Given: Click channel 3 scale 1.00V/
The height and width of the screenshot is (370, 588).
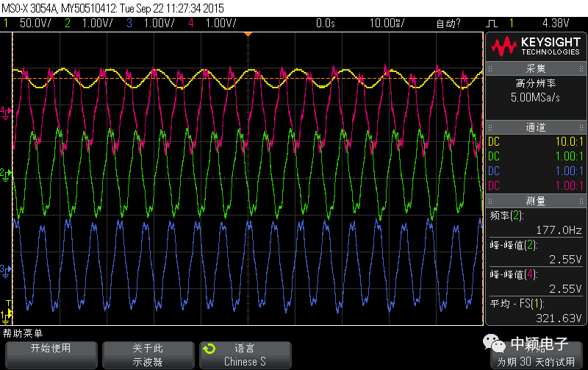Looking at the screenshot, I should 159,24.
